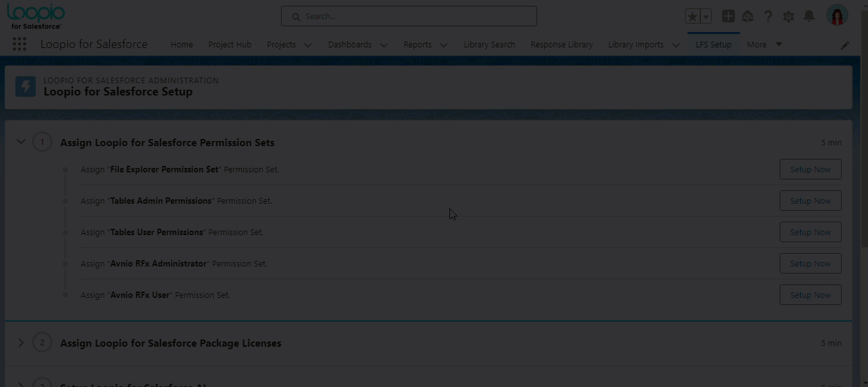This screenshot has width=868, height=387.
Task: Open the Projects tab
Action: 282,45
